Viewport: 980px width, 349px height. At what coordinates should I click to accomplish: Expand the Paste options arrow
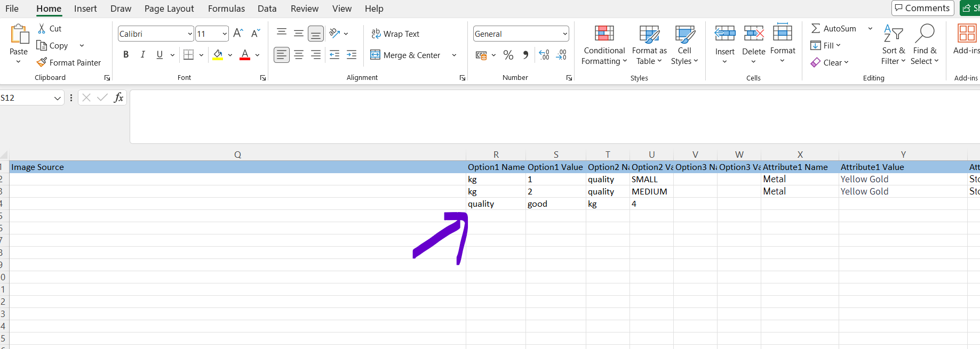[19, 62]
